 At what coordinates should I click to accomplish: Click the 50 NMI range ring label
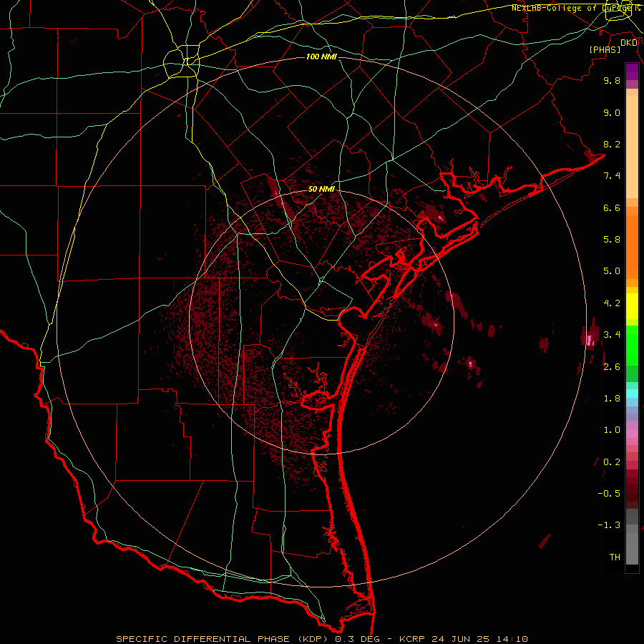(x=321, y=189)
